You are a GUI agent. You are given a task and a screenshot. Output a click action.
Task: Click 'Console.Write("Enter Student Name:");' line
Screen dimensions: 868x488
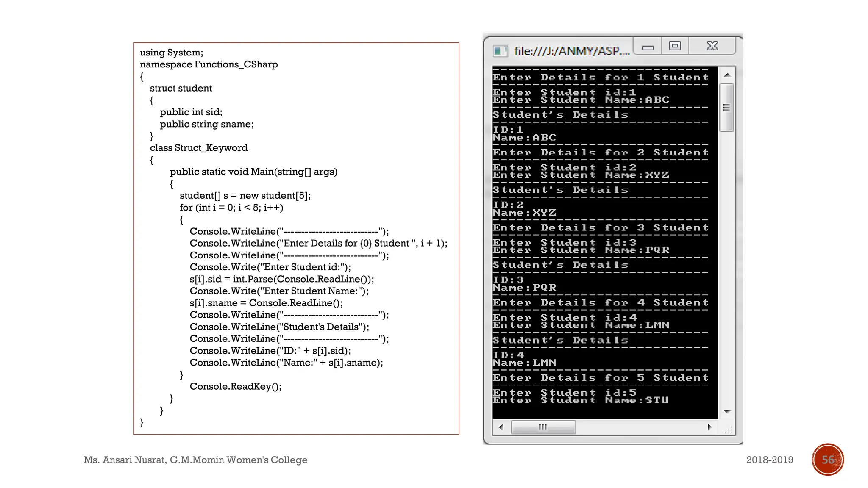pyautogui.click(x=279, y=291)
